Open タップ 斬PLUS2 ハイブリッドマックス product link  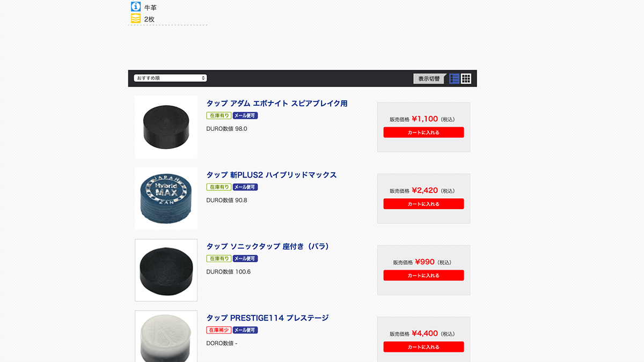[272, 175]
